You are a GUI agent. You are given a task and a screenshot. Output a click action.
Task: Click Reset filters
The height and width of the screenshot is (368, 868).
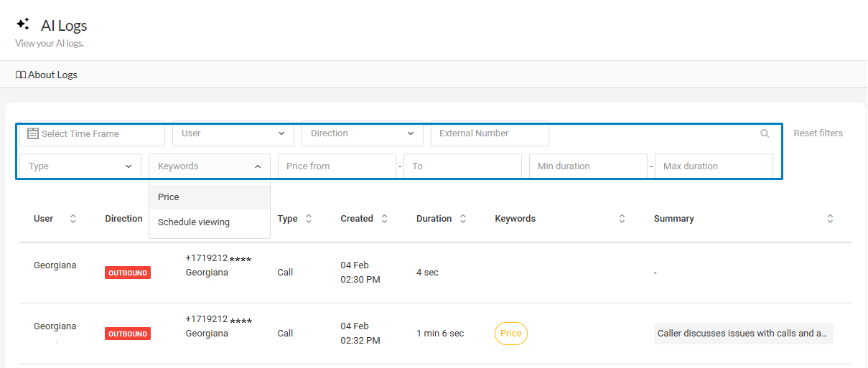tap(818, 133)
